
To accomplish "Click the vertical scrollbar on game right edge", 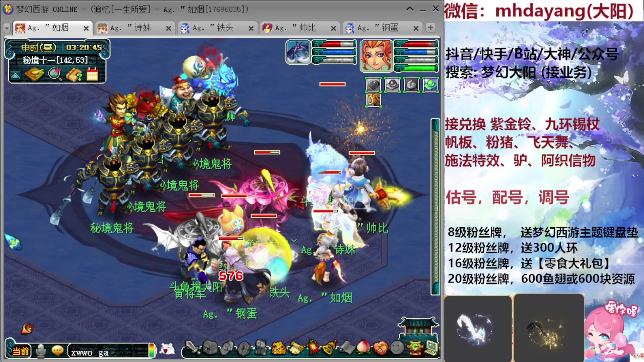I will (435, 206).
